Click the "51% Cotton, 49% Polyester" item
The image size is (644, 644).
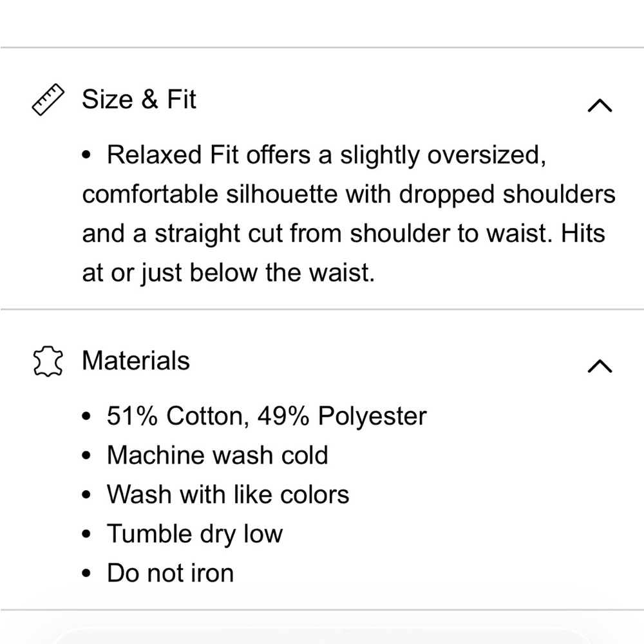coord(267,416)
